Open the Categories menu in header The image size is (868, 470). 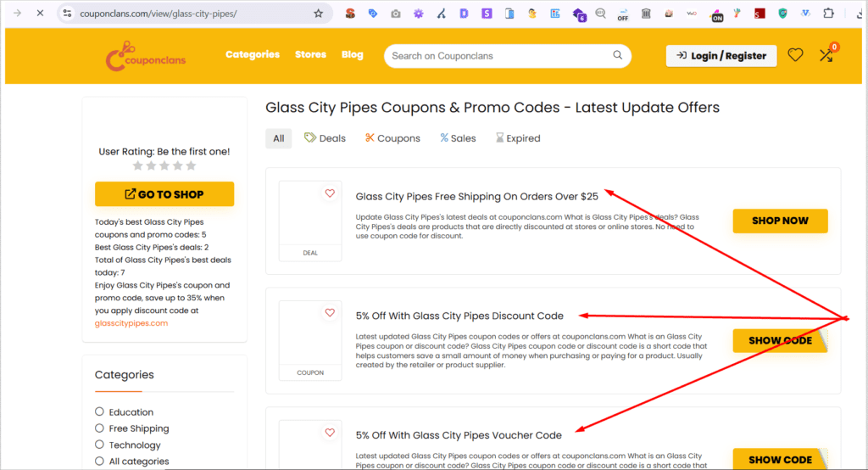click(252, 54)
